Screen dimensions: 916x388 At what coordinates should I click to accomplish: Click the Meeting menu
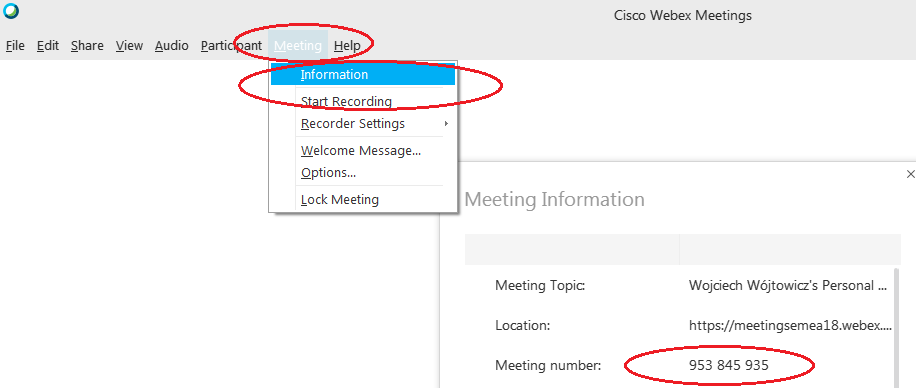tap(298, 46)
